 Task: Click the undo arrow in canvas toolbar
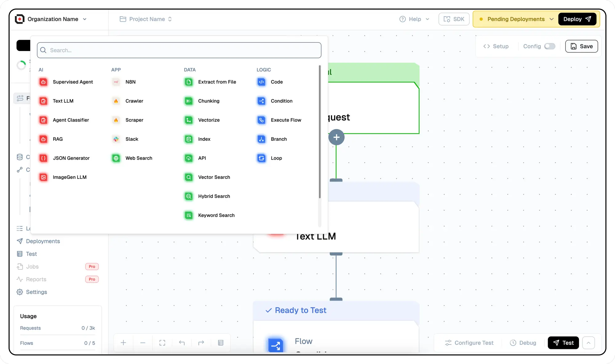[182, 343]
